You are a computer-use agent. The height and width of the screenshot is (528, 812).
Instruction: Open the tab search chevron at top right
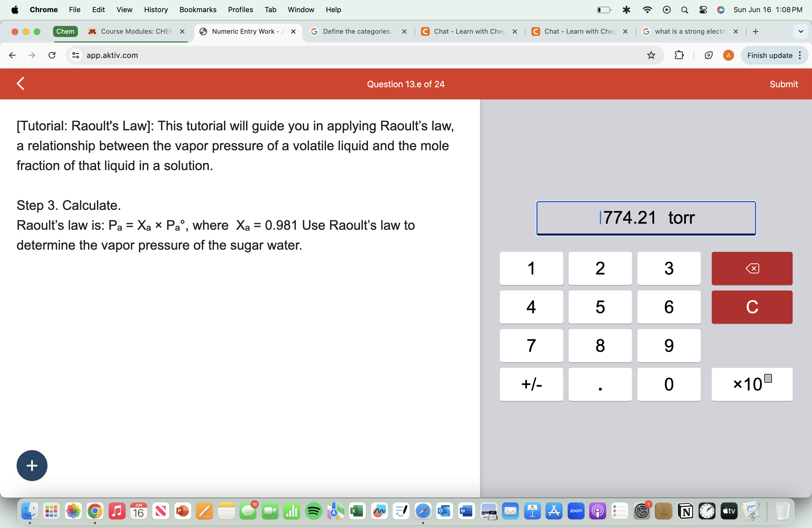801,31
